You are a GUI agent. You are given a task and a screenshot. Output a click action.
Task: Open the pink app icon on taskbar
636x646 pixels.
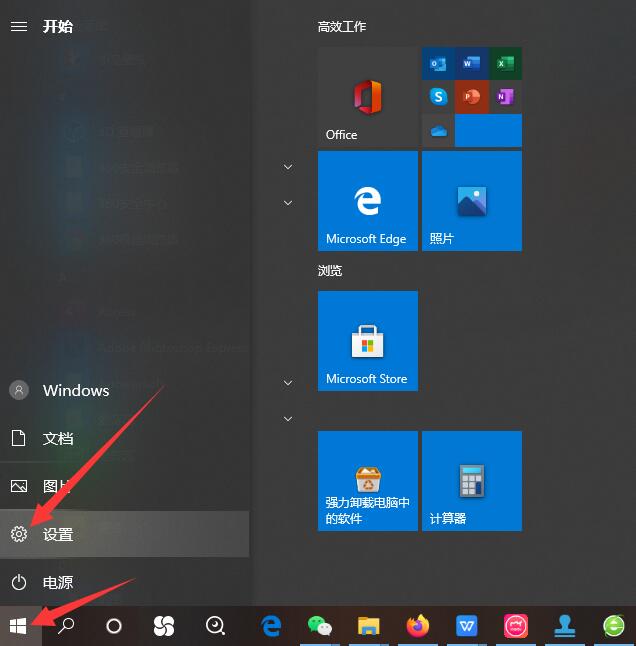pos(516,626)
